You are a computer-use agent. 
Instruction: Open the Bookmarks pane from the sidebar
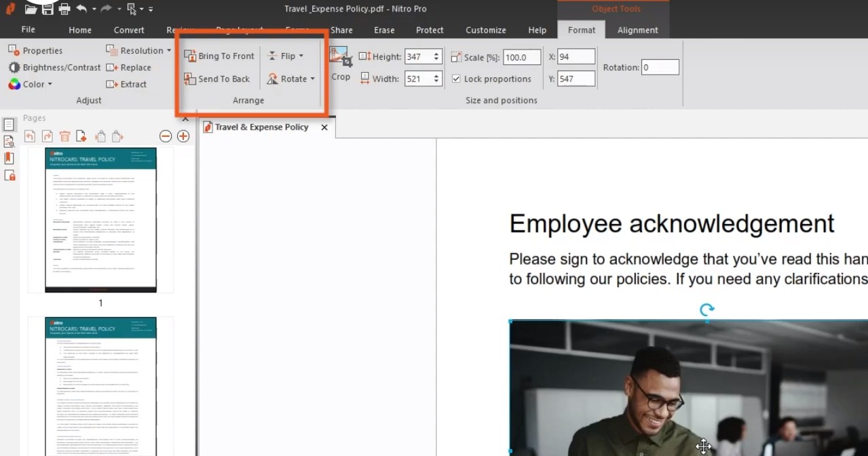[x=9, y=158]
